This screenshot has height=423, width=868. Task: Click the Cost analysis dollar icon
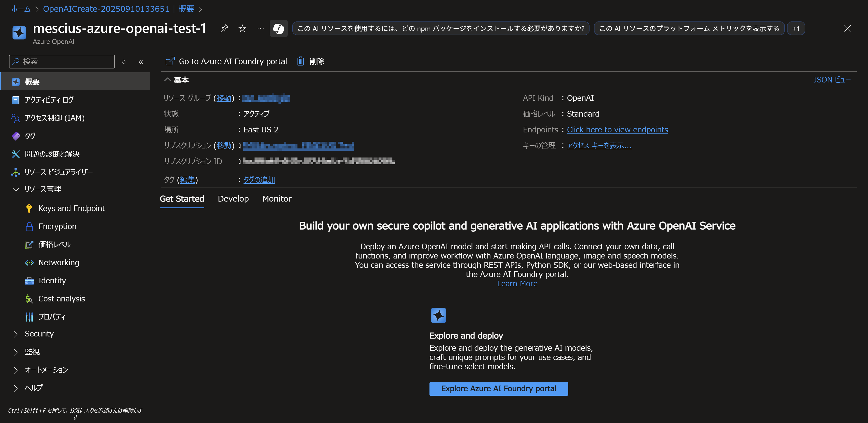[29, 299]
